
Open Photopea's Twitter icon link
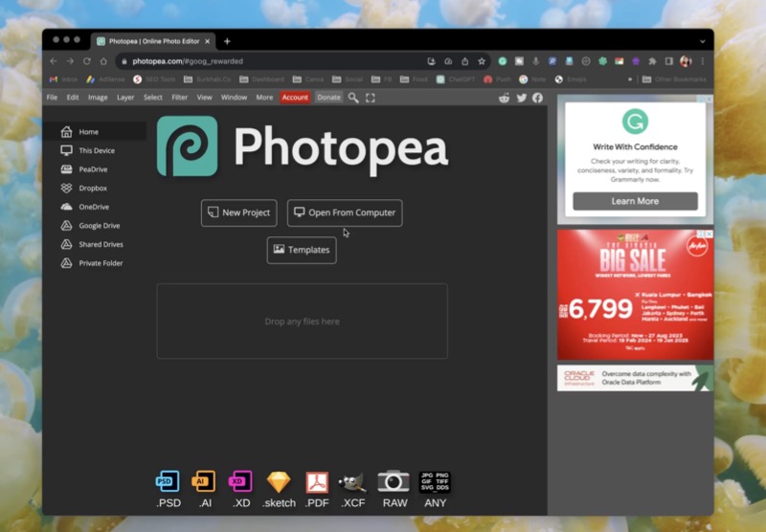[522, 98]
